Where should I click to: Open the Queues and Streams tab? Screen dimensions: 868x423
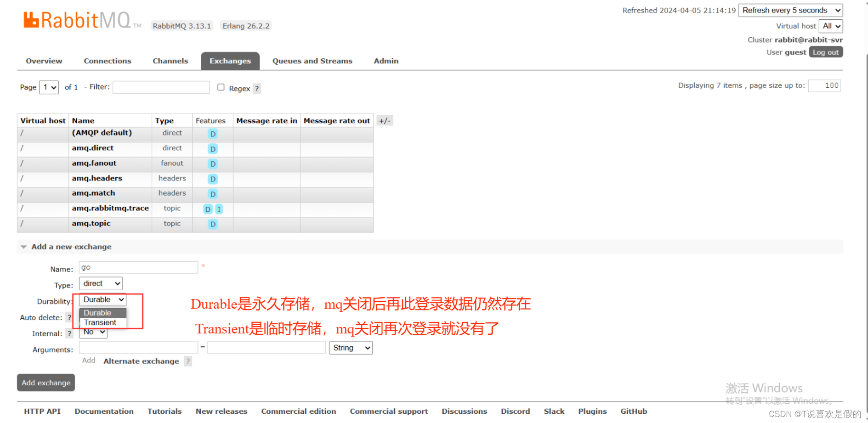312,61
